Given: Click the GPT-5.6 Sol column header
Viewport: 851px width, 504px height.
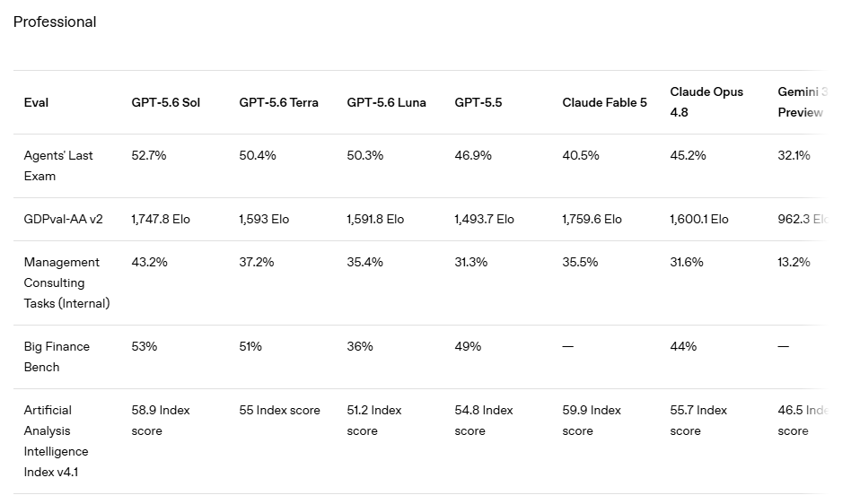Looking at the screenshot, I should 165,102.
